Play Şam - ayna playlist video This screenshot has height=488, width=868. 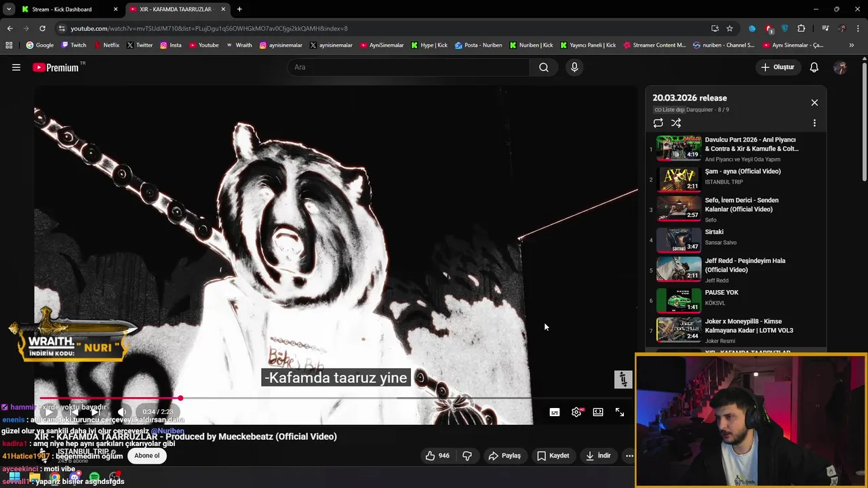pos(735,179)
